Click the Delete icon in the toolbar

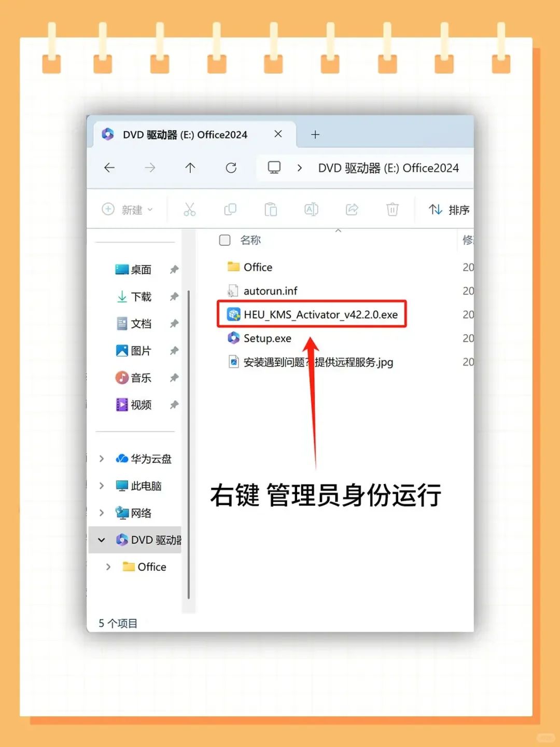click(392, 209)
